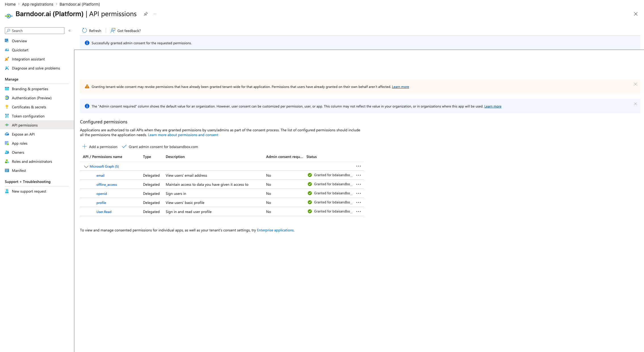The width and height of the screenshot is (644, 352).
Task: Click the Token configuration icon
Action: 7,116
